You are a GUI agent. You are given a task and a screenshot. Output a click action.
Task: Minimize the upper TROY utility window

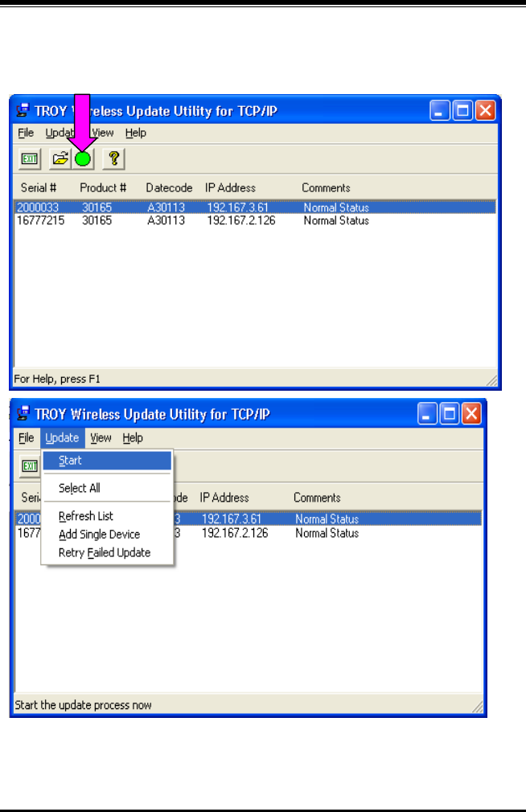pos(439,111)
